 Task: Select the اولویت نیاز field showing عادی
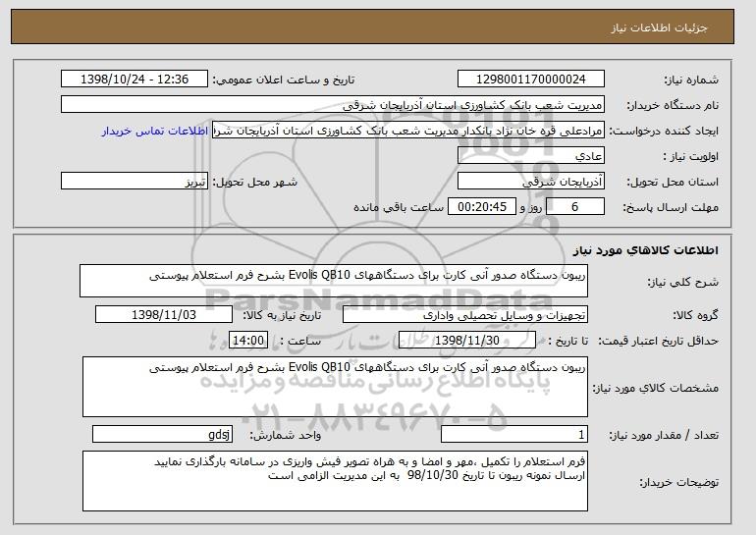[531, 156]
